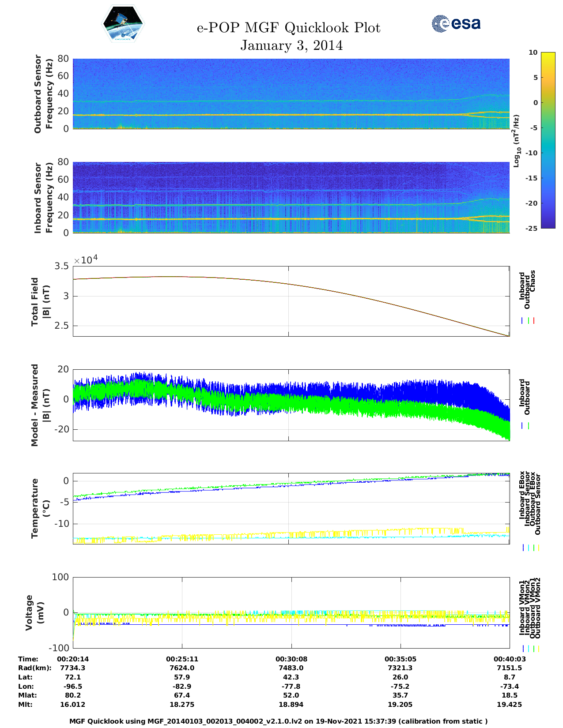Click the Voltage plot area
This screenshot has width=563, height=728.
(x=291, y=612)
